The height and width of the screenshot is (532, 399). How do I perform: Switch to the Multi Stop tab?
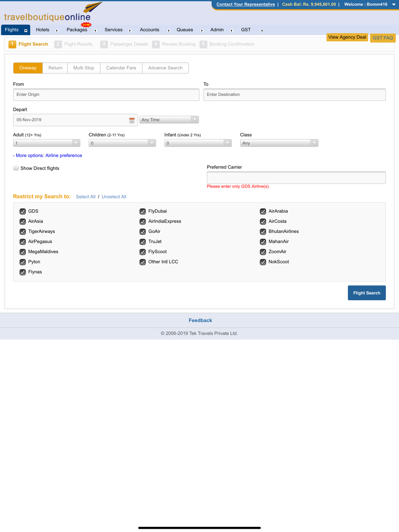[84, 68]
